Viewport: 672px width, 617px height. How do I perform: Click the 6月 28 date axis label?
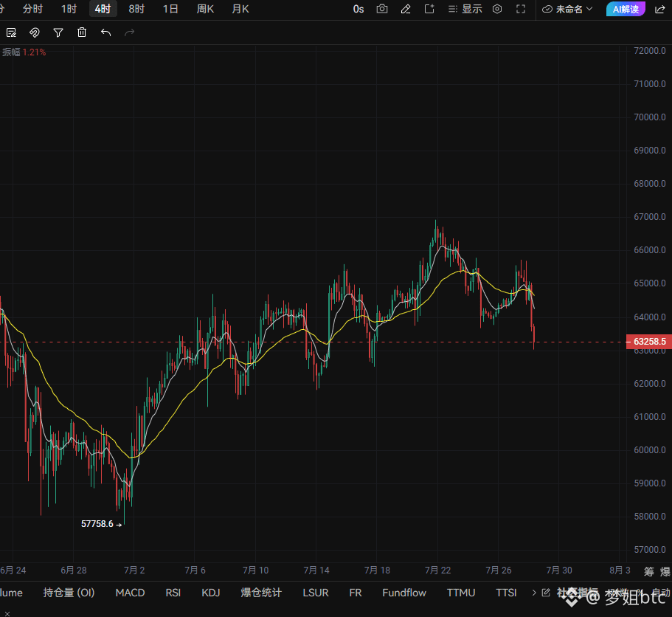click(x=73, y=571)
